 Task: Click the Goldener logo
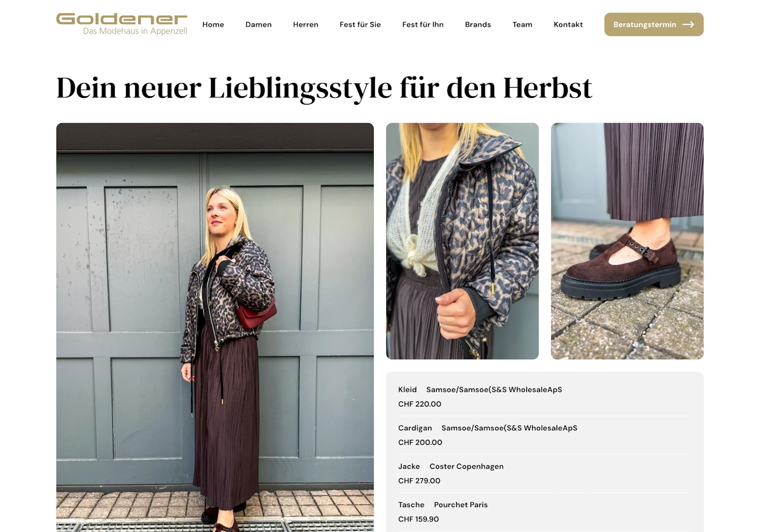click(x=122, y=24)
